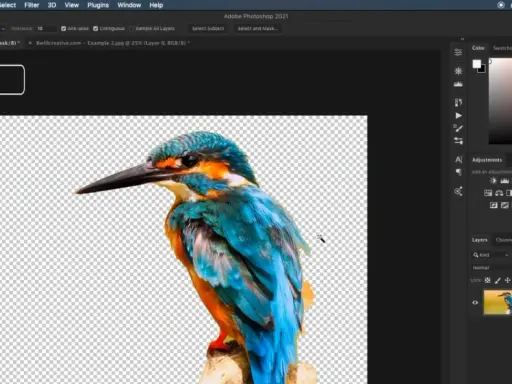Screen dimensions: 512x384
Task: Add a Brightness/Contrast adjustment
Action: [x=493, y=181]
